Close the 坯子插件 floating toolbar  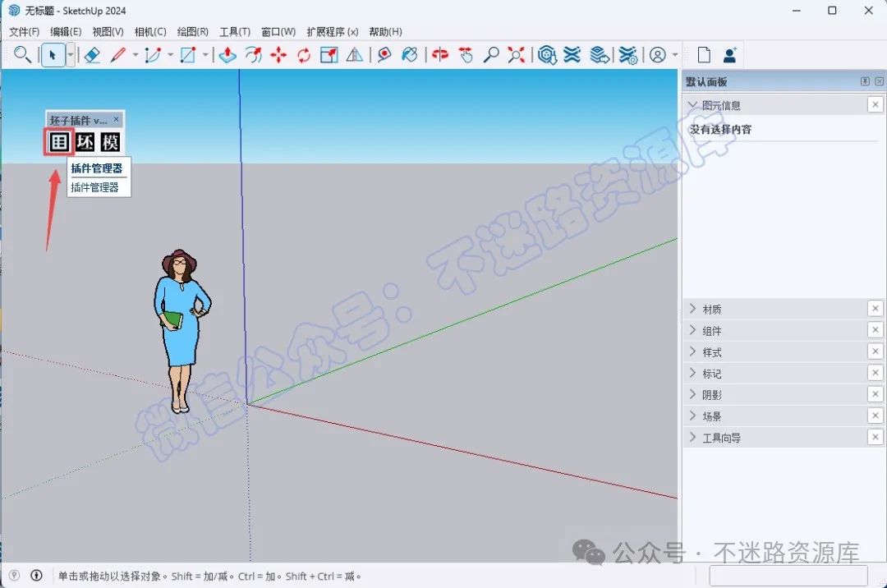[116, 119]
